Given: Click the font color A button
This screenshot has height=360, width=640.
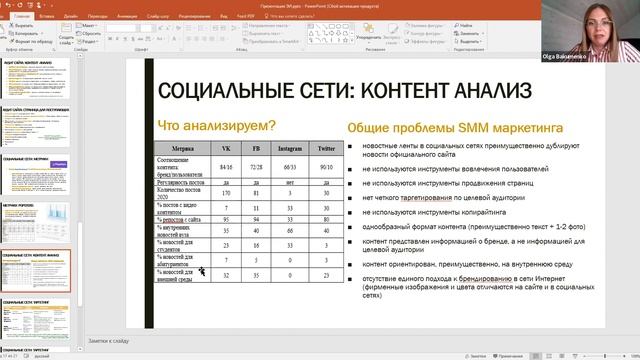Looking at the screenshot, I should (x=174, y=39).
